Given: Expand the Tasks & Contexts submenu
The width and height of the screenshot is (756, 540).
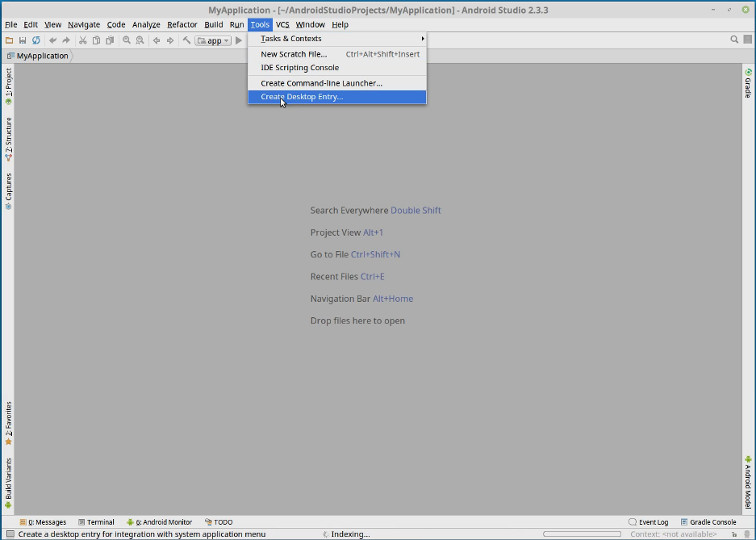Looking at the screenshot, I should click(337, 39).
